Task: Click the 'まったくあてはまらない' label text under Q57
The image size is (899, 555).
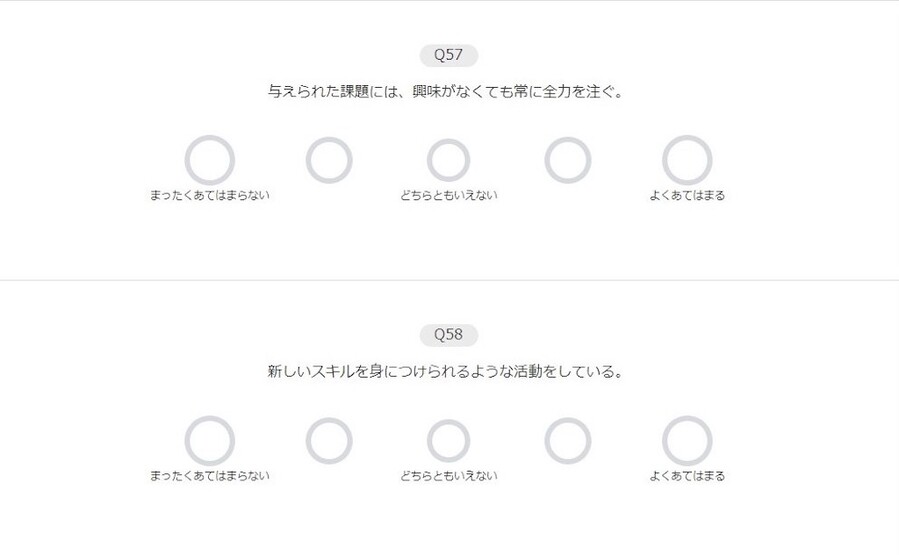Action: coord(210,196)
